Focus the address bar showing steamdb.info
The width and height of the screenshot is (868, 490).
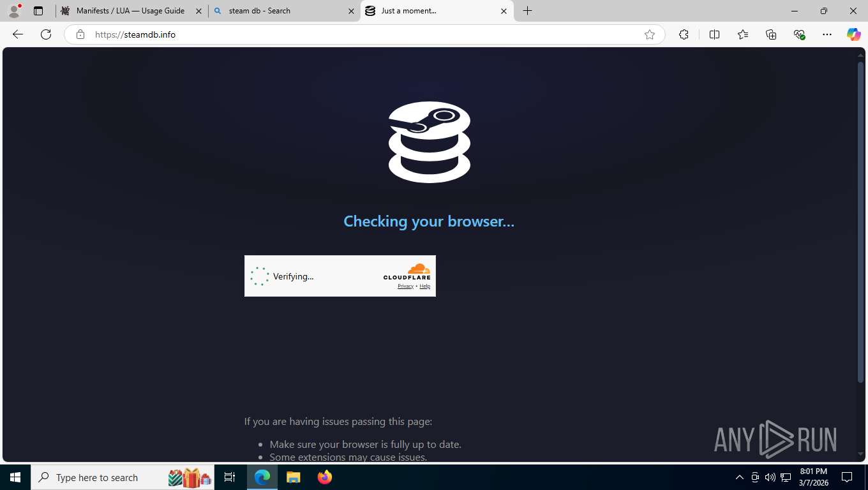(x=364, y=34)
